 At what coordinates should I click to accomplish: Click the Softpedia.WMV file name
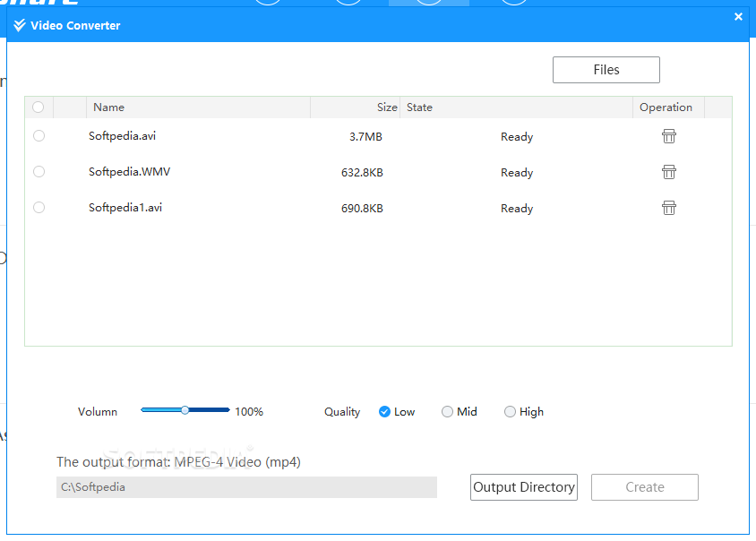129,172
